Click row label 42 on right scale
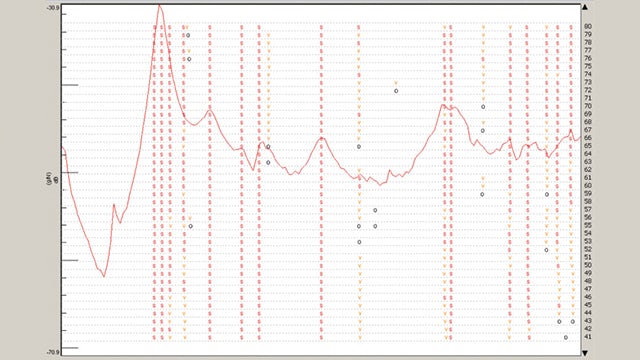The image size is (640, 360). [588, 329]
